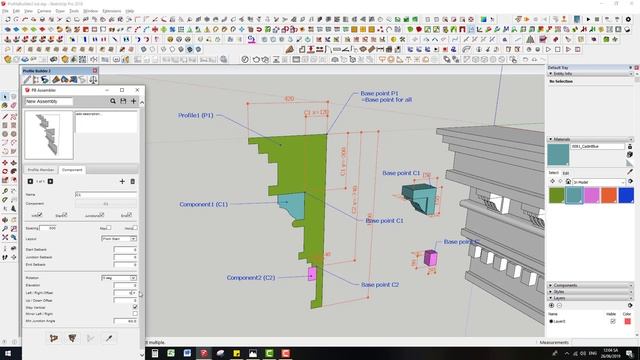Toggle the checkbox right of the Max checkbox
The image size is (640, 360).
tap(135, 228)
